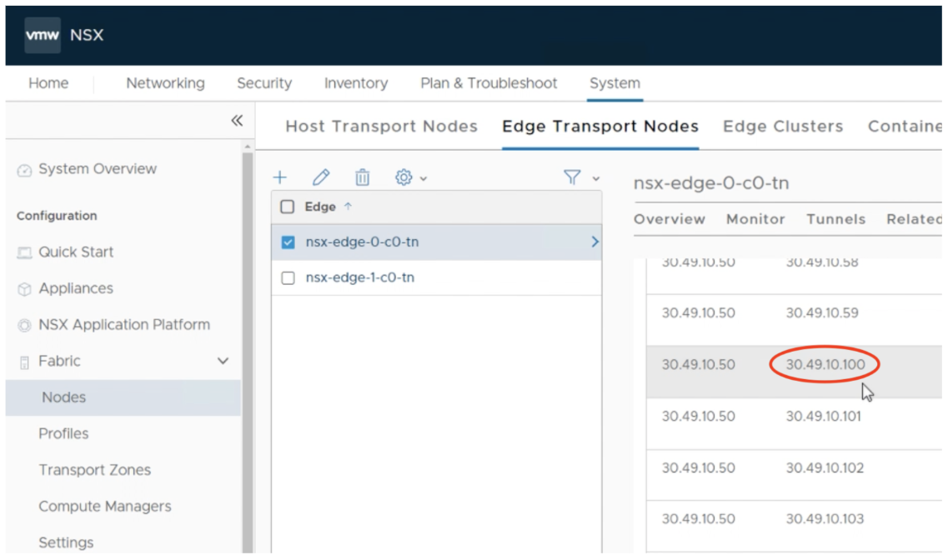Open Quick Start in sidebar

click(x=76, y=252)
